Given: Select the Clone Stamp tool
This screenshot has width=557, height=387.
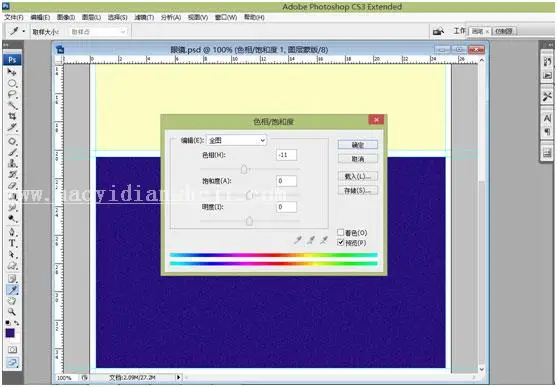Looking at the screenshot, I should pos(12,163).
